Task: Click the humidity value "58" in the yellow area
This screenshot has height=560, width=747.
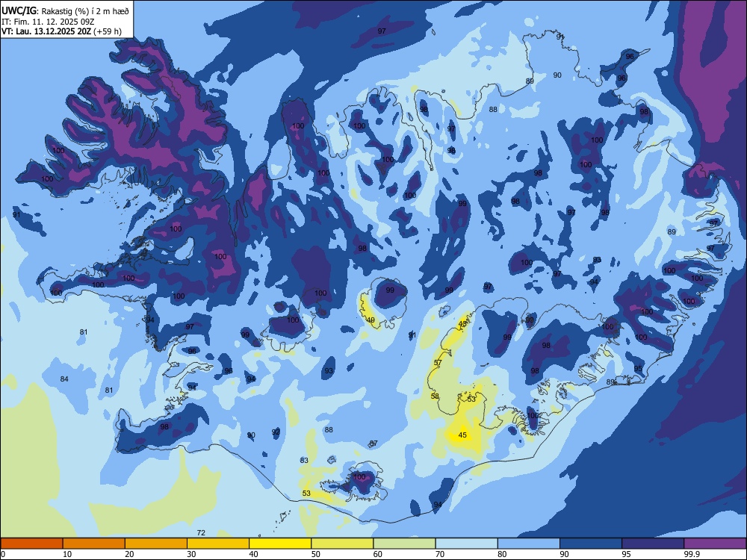Action: pos(435,396)
